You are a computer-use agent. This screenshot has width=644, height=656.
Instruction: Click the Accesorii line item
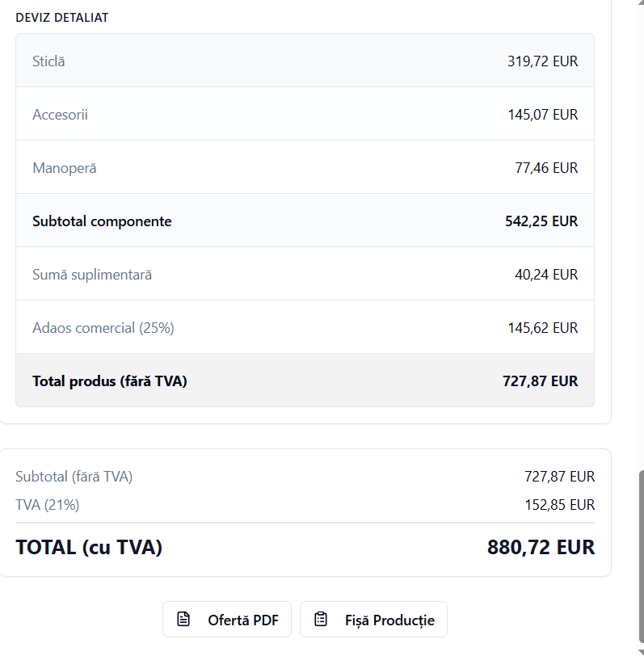tap(60, 115)
